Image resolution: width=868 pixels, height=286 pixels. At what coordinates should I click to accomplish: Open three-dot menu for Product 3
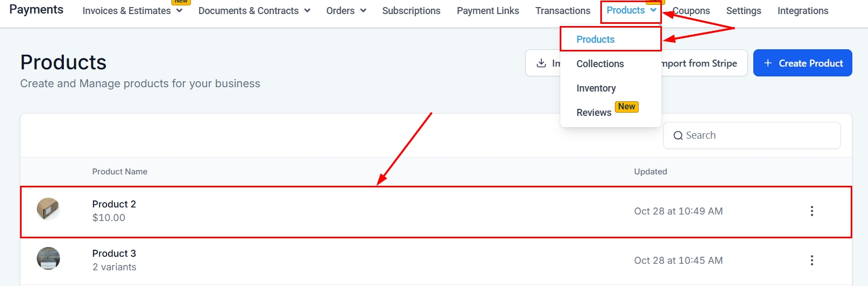[811, 261]
